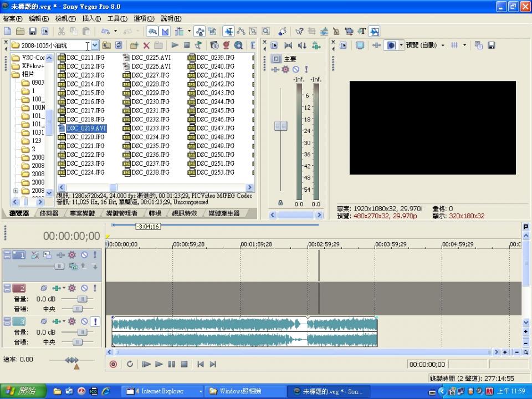Screen dimensions: 532x399
Task: Open track 1 compositing mode icon
Action: [x=73, y=266]
